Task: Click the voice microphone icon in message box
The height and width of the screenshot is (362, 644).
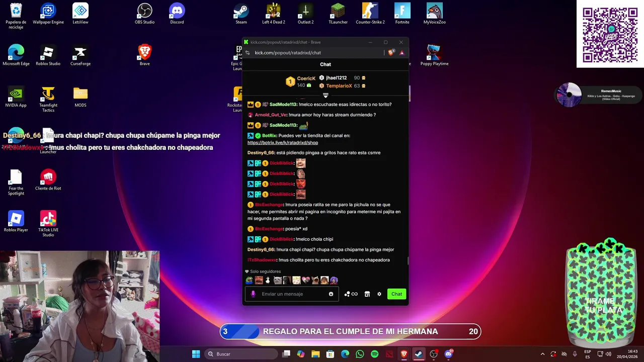Action: tap(253, 294)
